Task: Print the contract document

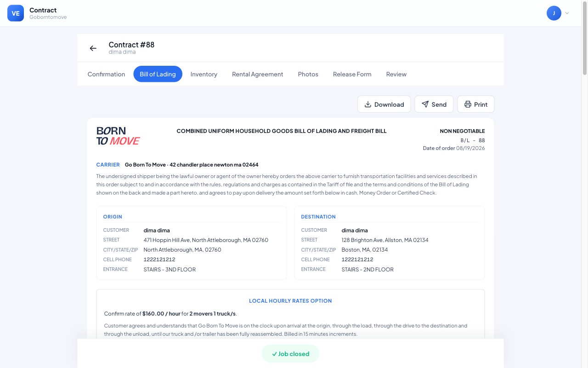Action: coord(476,104)
